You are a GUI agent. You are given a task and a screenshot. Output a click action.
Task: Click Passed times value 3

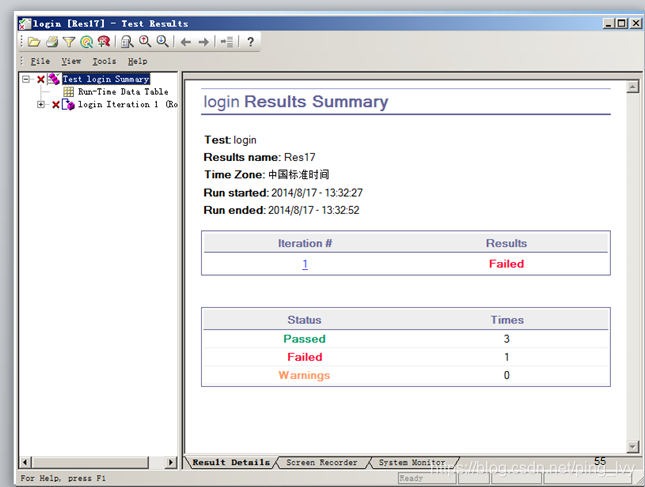506,339
